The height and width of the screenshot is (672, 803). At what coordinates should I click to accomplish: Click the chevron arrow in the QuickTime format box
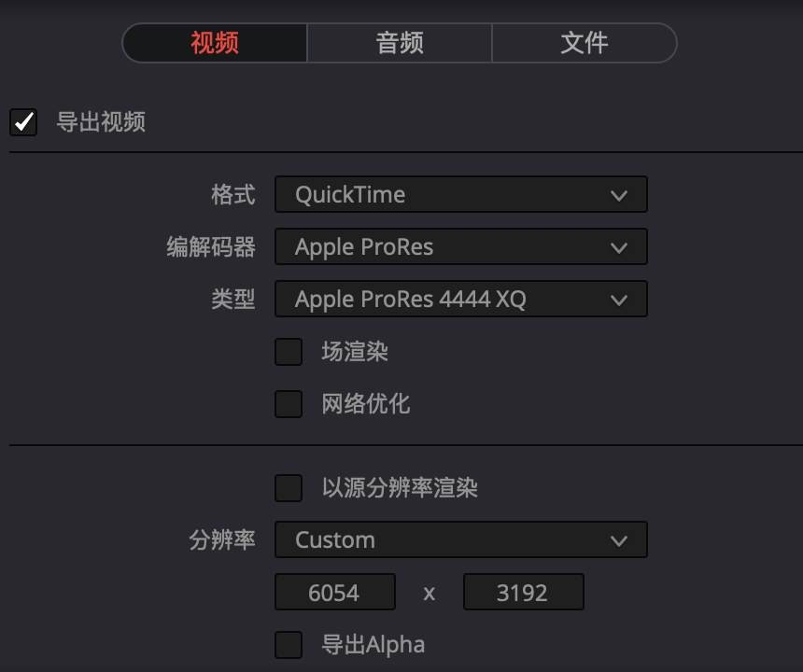(x=617, y=195)
